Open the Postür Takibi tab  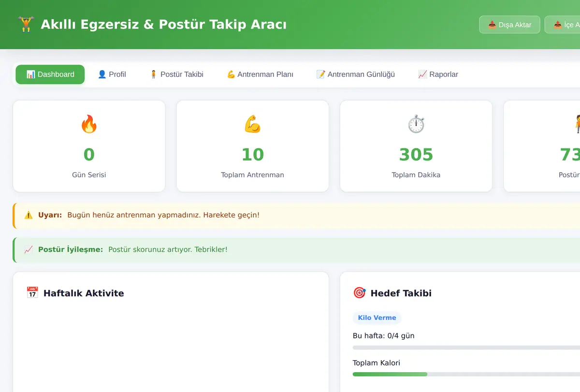176,74
